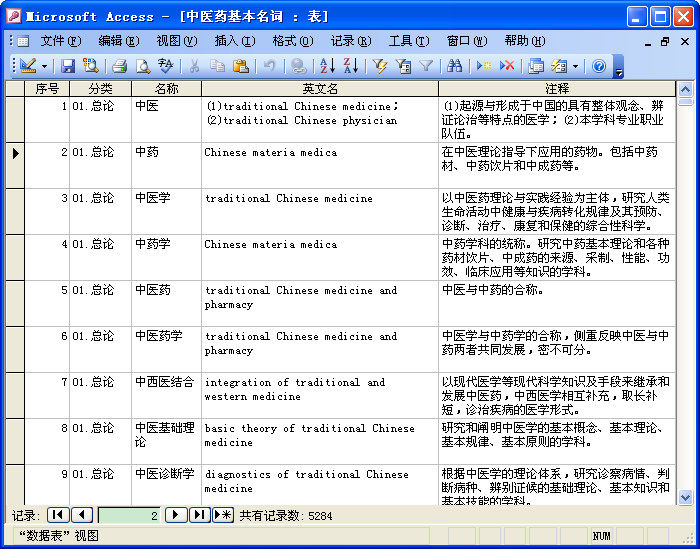Open the 帮助(H) menu
Viewport: 700px width, 549px height.
tap(525, 41)
